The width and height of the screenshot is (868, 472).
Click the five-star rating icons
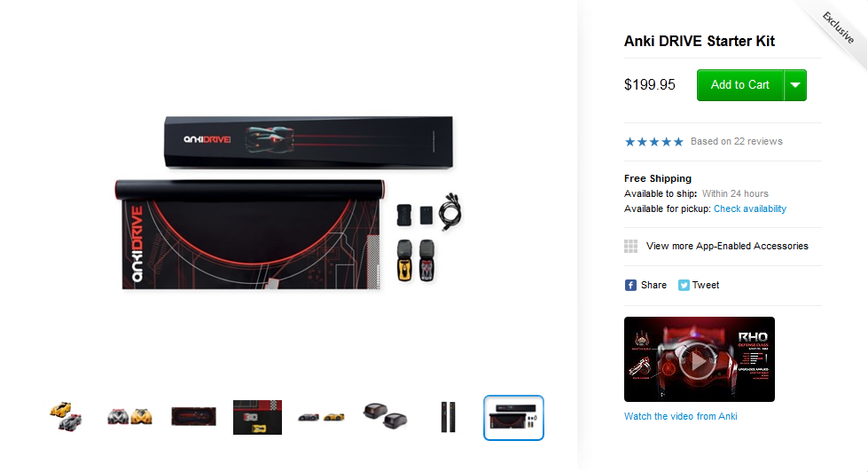[x=653, y=142]
